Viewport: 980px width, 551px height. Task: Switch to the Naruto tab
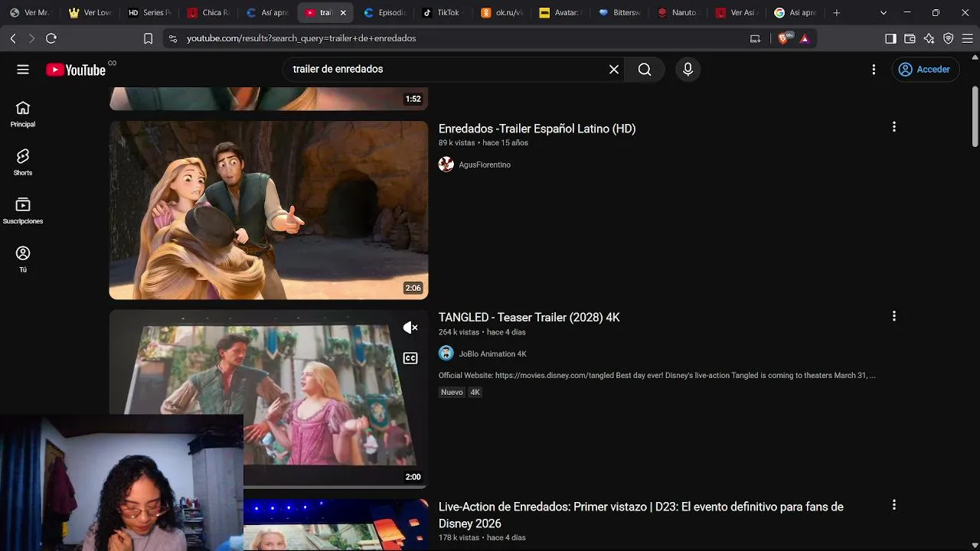point(680,13)
